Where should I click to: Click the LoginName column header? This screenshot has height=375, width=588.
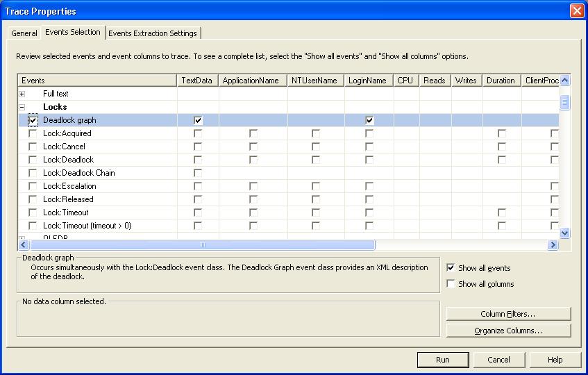click(369, 81)
